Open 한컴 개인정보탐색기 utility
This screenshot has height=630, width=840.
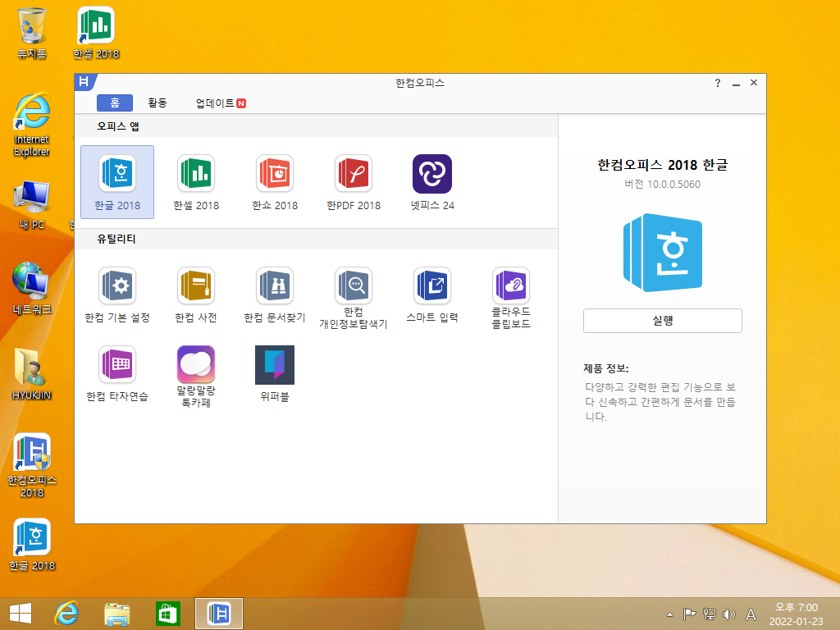click(x=354, y=298)
